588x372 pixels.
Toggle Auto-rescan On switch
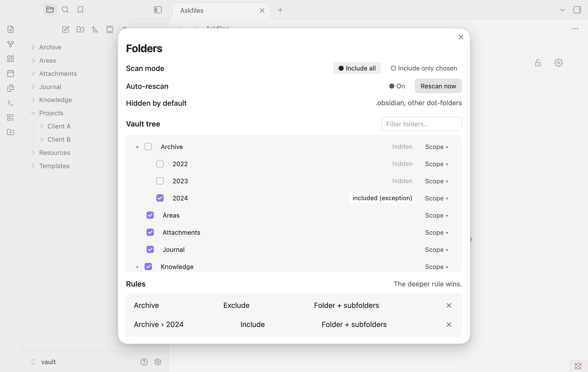397,86
